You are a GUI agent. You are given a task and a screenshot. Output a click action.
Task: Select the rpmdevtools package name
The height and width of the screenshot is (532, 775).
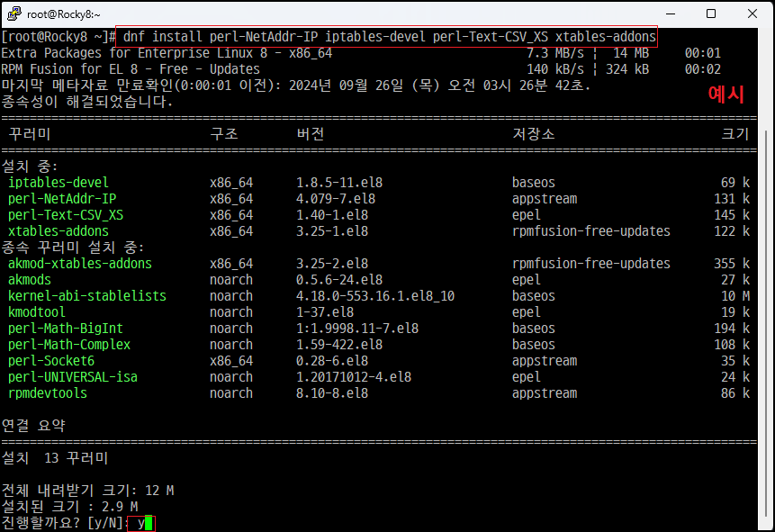[48, 393]
